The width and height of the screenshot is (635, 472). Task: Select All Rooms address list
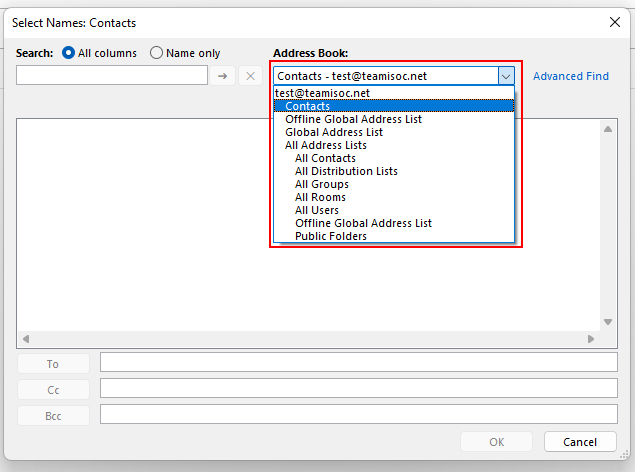pyautogui.click(x=320, y=197)
